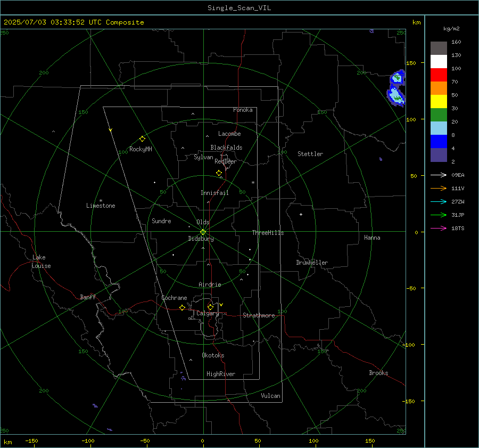Pick the light blue 8-20 legend color
This screenshot has width=479, height=448.
coord(439,128)
